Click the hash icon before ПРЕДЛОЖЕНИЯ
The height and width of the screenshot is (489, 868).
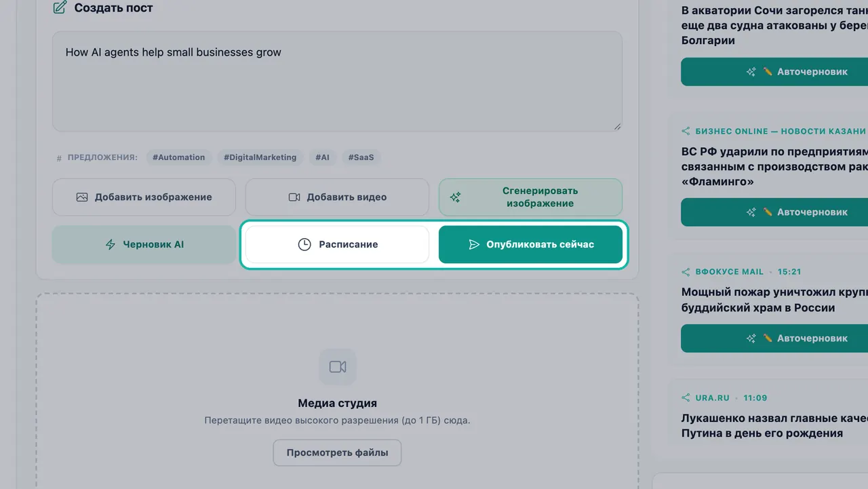[x=59, y=158]
